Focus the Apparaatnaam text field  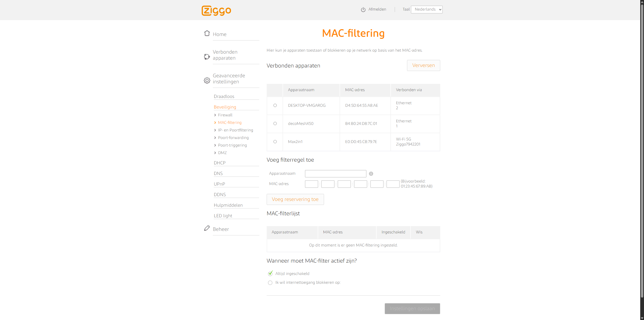click(x=335, y=174)
